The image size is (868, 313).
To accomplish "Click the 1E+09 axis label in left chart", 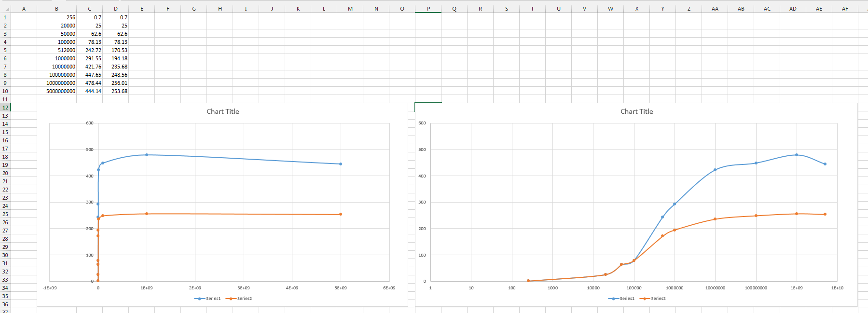I will tap(147, 288).
